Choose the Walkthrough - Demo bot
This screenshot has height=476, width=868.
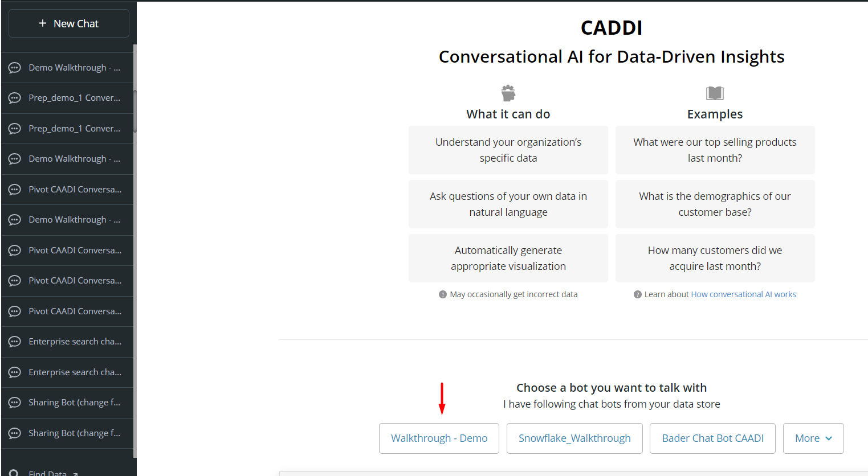[x=439, y=438]
